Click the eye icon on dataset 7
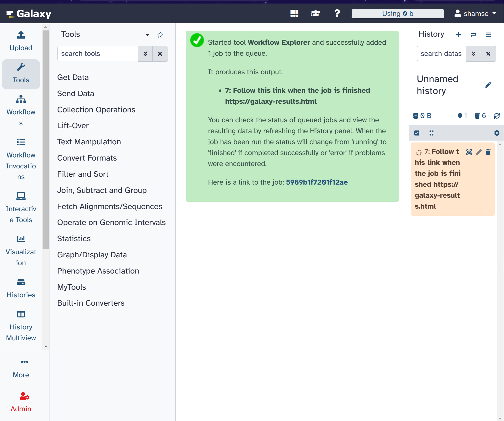Viewport: 504px width, 421px height. [469, 152]
